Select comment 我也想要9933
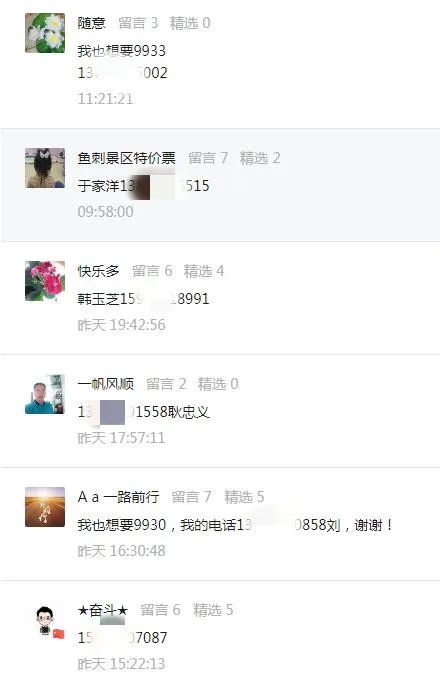Image resolution: width=440 pixels, height=683 pixels. tap(122, 51)
